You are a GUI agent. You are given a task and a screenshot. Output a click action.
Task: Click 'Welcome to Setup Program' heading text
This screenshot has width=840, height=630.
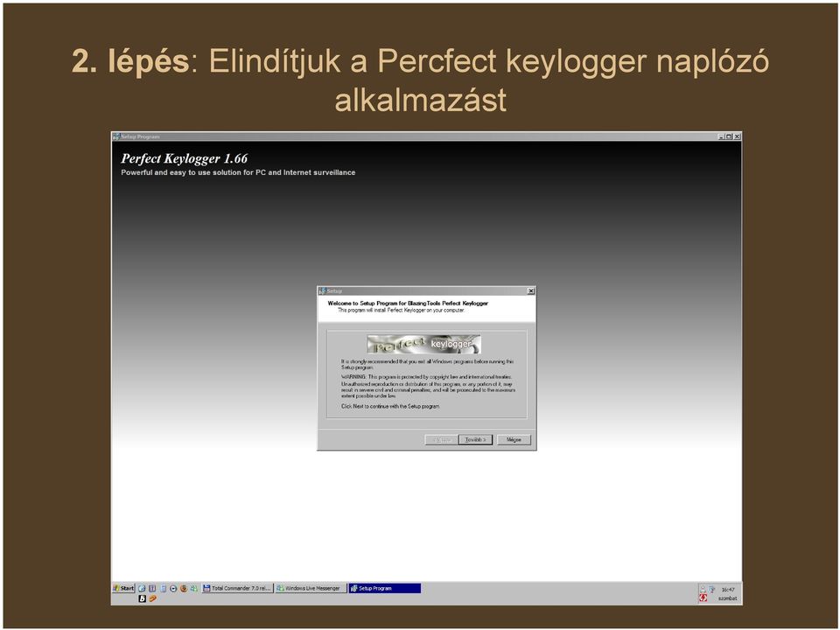point(408,304)
